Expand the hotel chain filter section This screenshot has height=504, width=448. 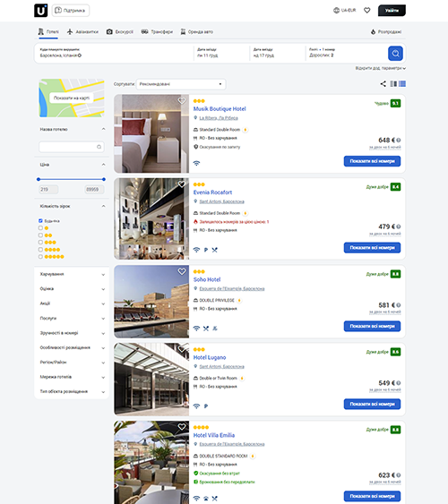coord(72,377)
